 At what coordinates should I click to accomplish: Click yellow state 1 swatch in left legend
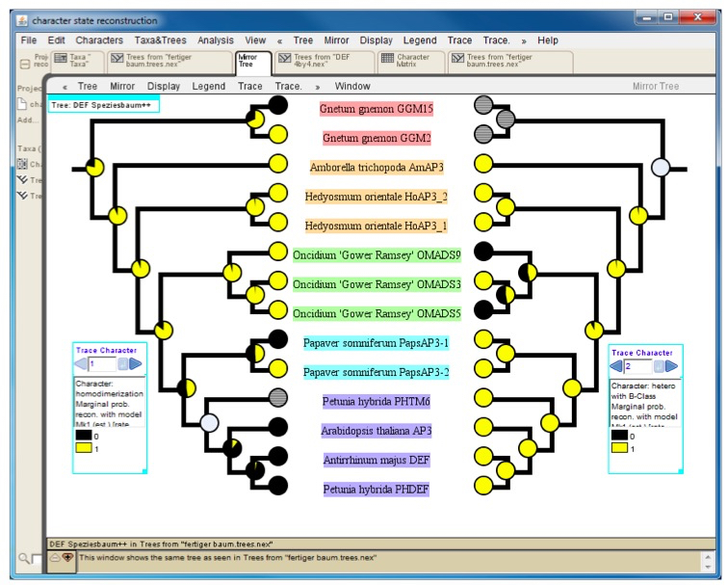pos(84,448)
